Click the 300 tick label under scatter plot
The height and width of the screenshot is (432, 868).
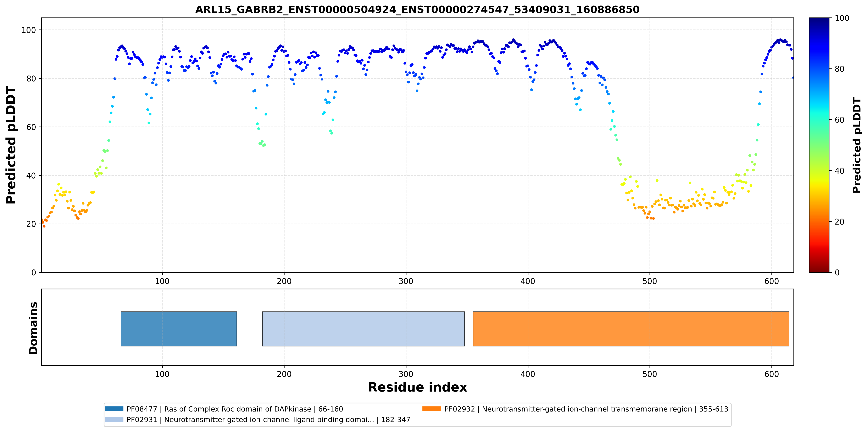pyautogui.click(x=406, y=281)
